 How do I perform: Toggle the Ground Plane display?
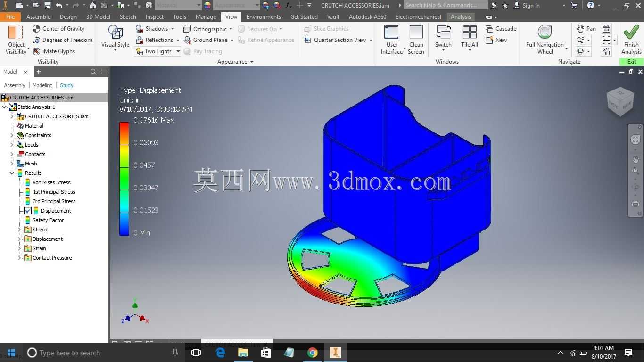click(208, 40)
